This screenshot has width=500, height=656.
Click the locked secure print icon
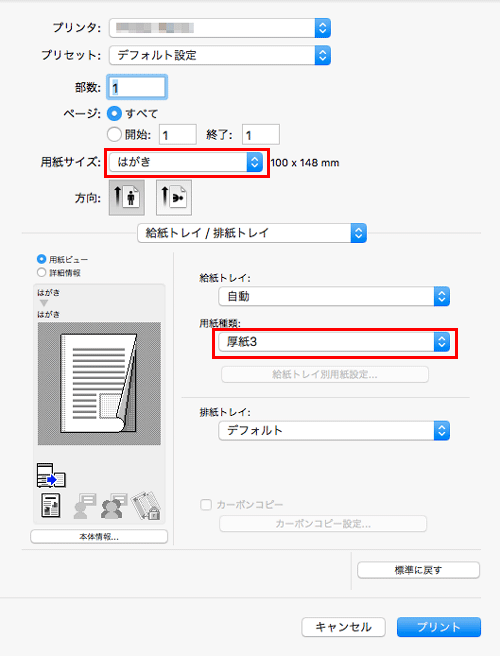[146, 506]
